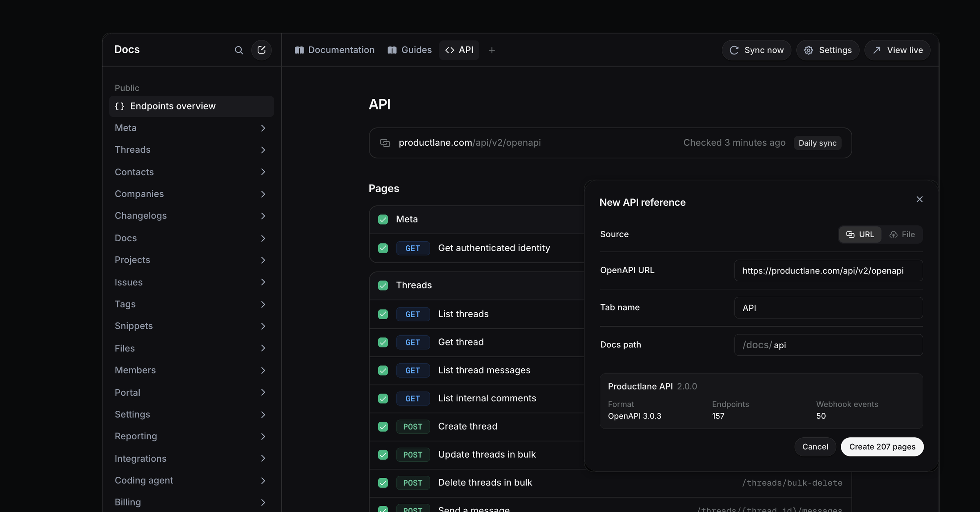Expand the Billing section chevron
This screenshot has width=980, height=512.
263,502
